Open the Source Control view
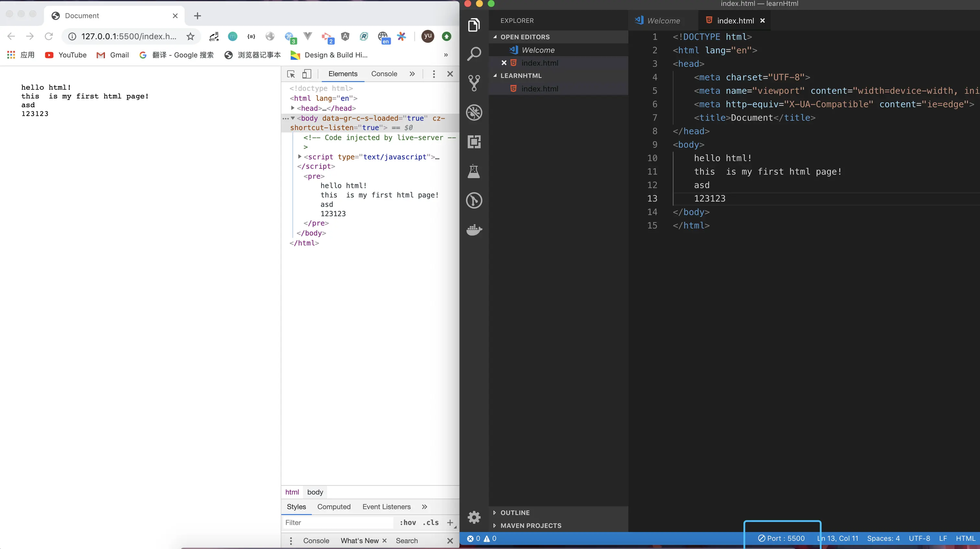This screenshot has width=980, height=549. [x=474, y=83]
